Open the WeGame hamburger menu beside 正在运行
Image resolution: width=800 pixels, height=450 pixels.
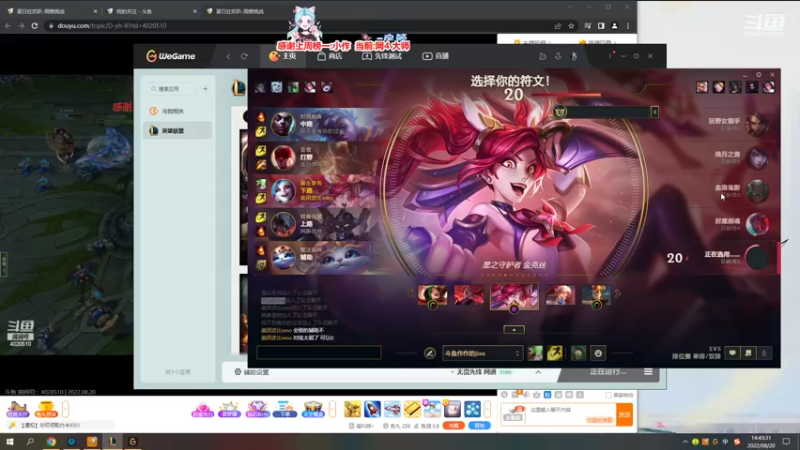click(x=648, y=372)
